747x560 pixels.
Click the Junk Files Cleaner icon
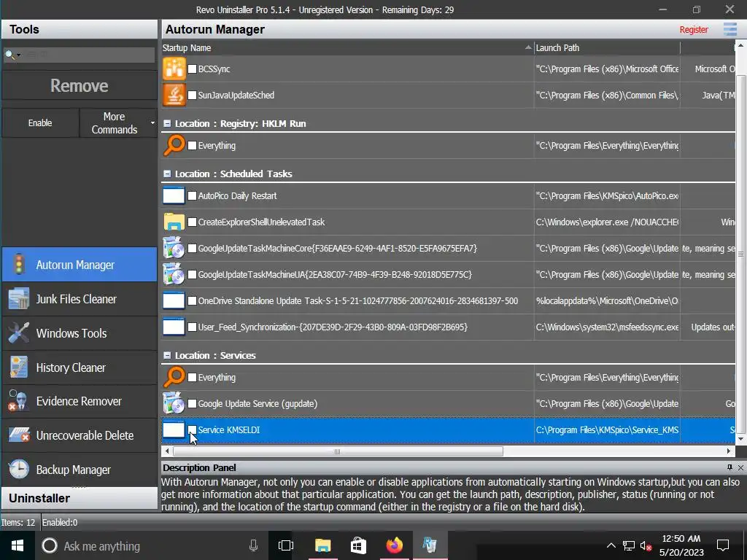click(x=18, y=298)
